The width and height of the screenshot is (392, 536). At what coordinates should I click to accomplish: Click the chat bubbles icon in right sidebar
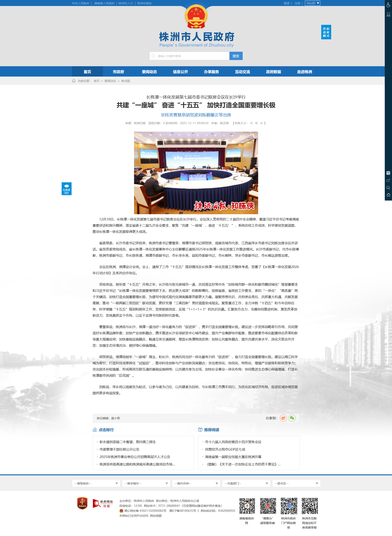click(x=388, y=188)
